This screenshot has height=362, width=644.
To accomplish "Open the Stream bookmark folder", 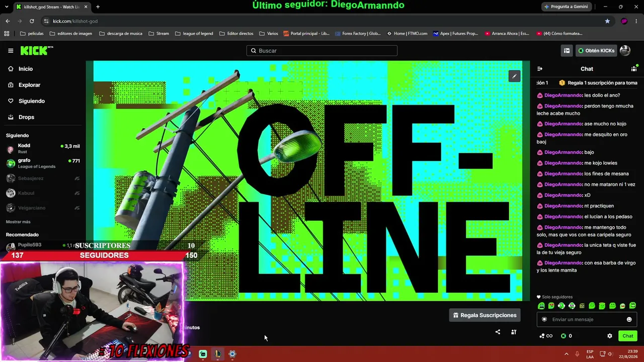I will 158,34.
